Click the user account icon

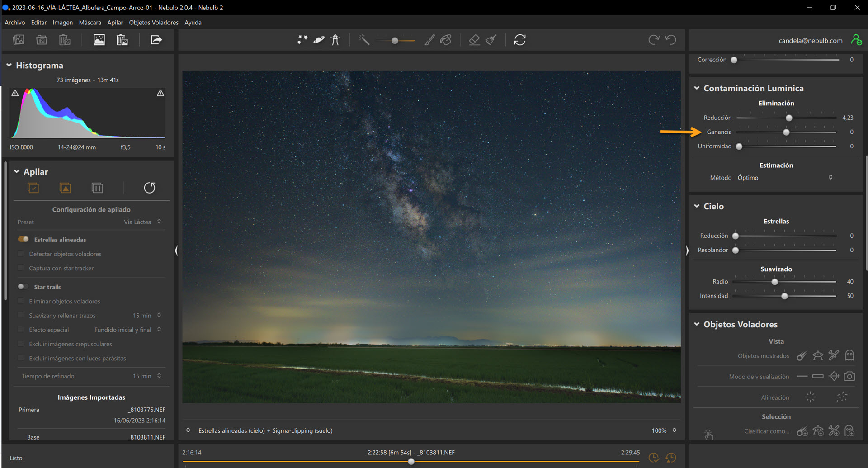coord(856,40)
